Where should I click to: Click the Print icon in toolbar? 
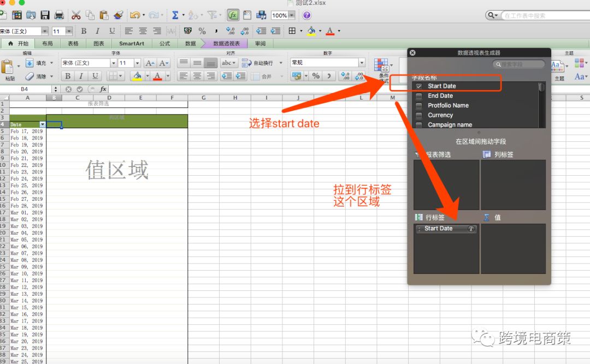(59, 15)
